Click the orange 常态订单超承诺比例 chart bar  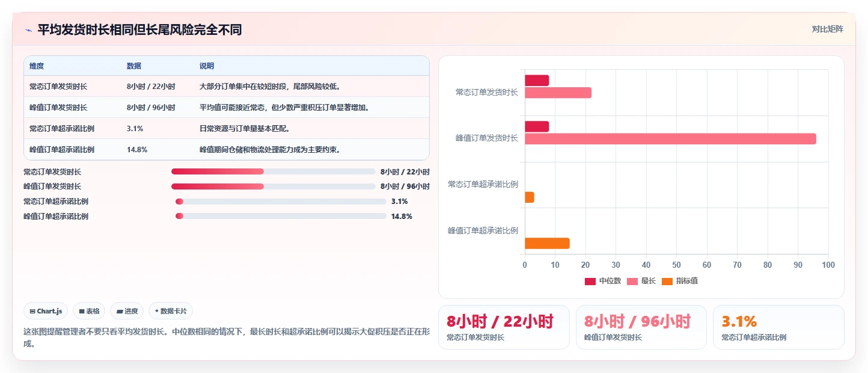click(530, 197)
